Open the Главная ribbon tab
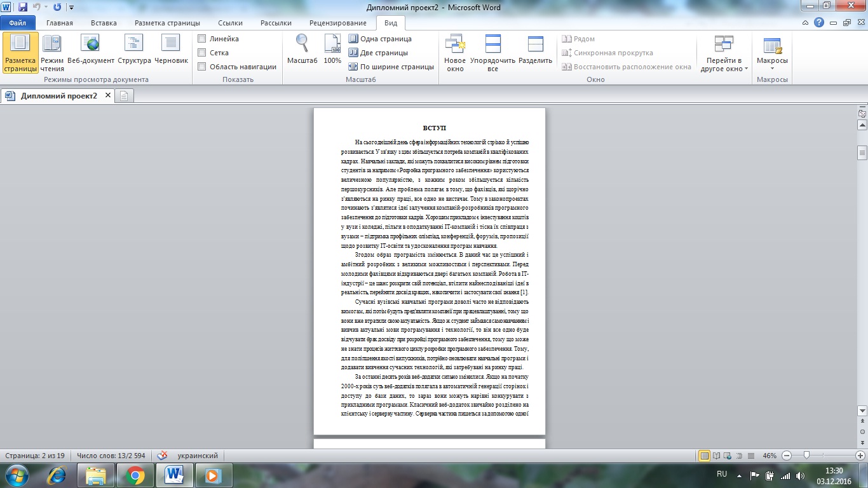Image resolution: width=868 pixels, height=488 pixels. (x=60, y=23)
